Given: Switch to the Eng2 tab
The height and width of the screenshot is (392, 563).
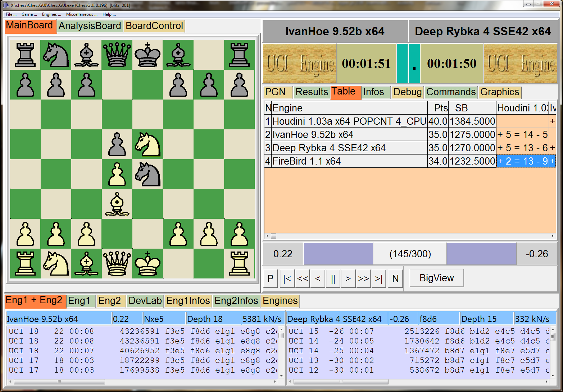Looking at the screenshot, I should point(111,301).
